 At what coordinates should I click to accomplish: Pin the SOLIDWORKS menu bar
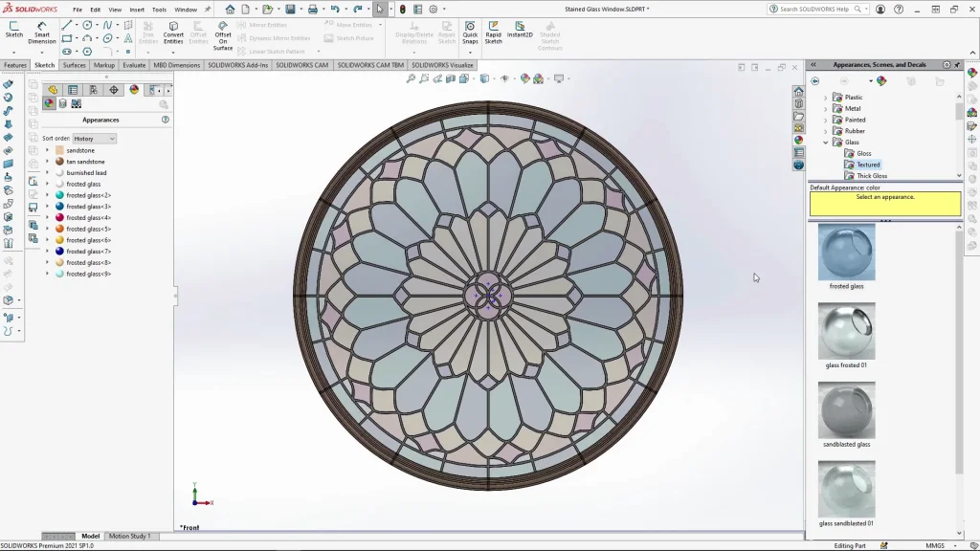pos(208,10)
